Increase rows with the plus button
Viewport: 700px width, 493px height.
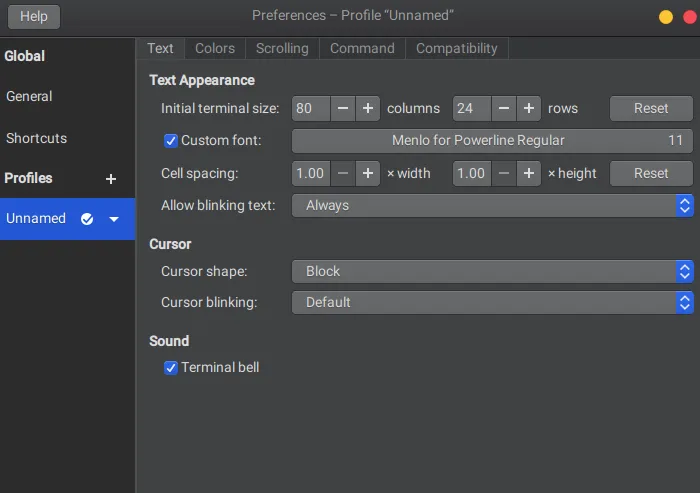(528, 108)
